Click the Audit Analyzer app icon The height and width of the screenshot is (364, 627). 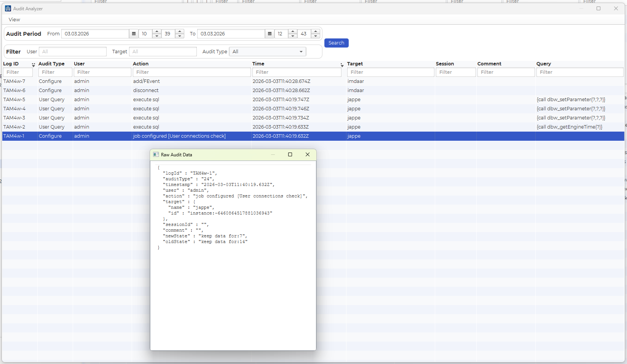click(8, 8)
